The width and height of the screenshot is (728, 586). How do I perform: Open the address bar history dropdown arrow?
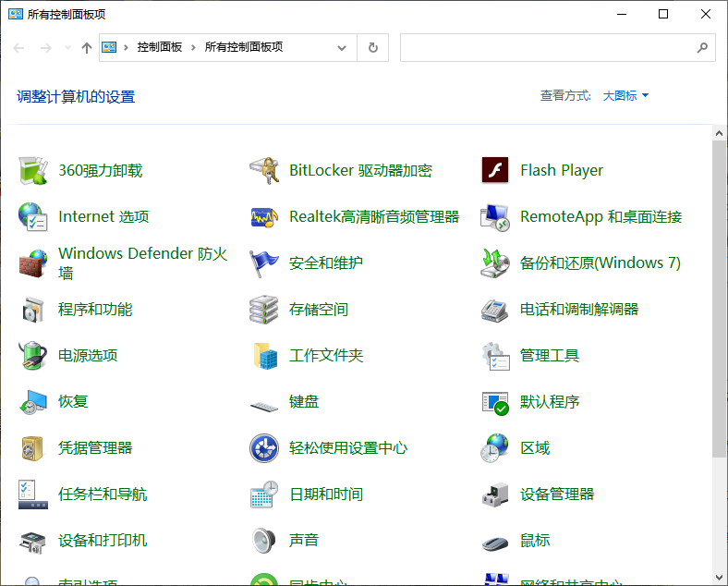tap(342, 47)
